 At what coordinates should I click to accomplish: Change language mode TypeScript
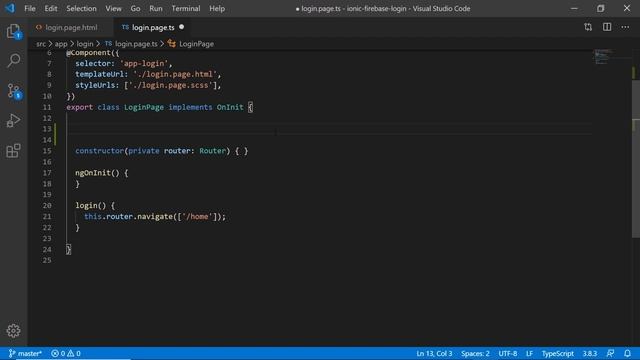[558, 353]
